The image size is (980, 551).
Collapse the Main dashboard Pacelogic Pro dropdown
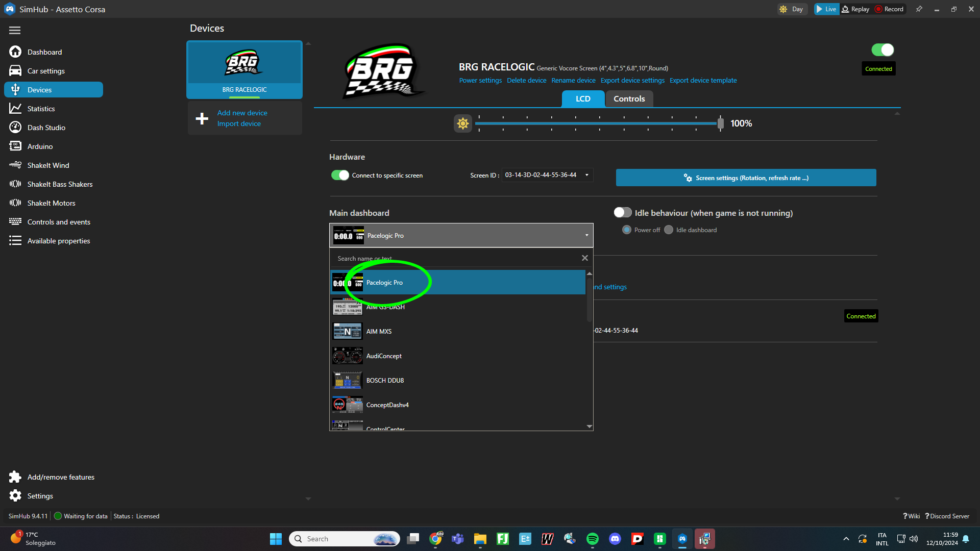pos(461,236)
